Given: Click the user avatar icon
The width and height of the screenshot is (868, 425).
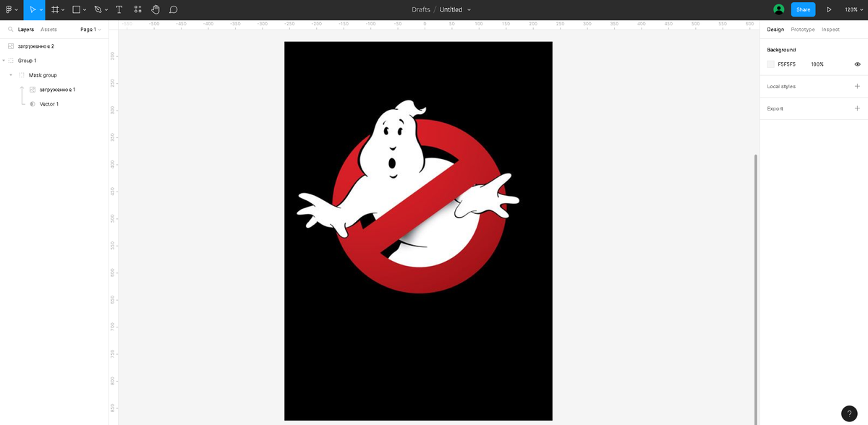Looking at the screenshot, I should [x=778, y=9].
